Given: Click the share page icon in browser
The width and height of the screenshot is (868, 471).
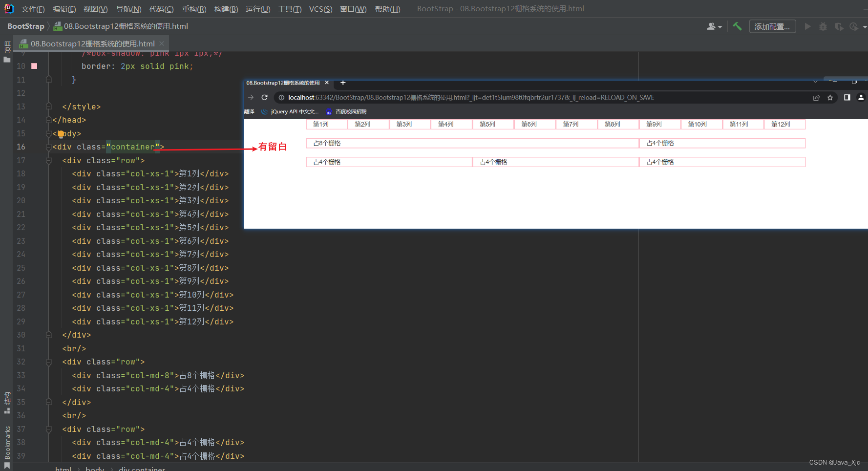Looking at the screenshot, I should 816,98.
